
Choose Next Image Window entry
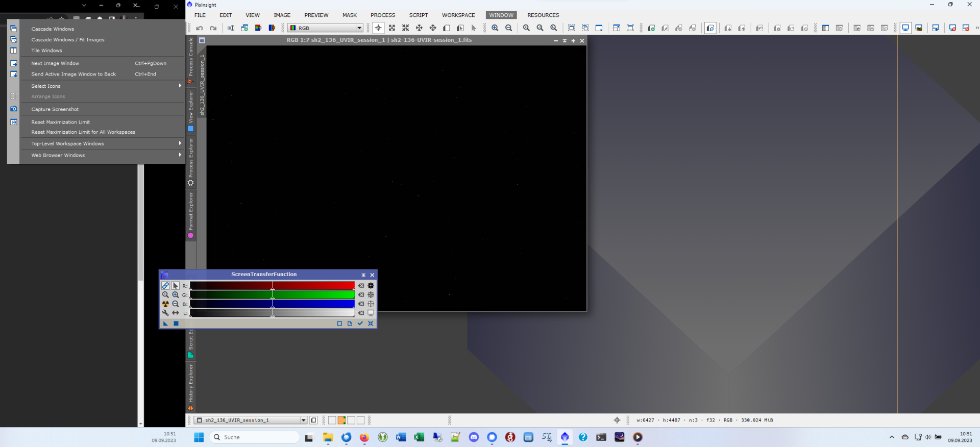102,63
